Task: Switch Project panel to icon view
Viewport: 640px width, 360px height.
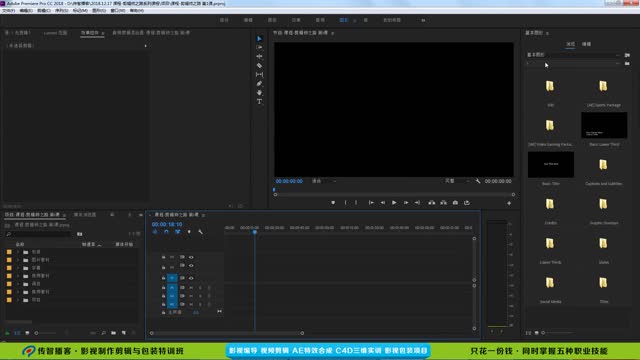Action: (x=27, y=333)
